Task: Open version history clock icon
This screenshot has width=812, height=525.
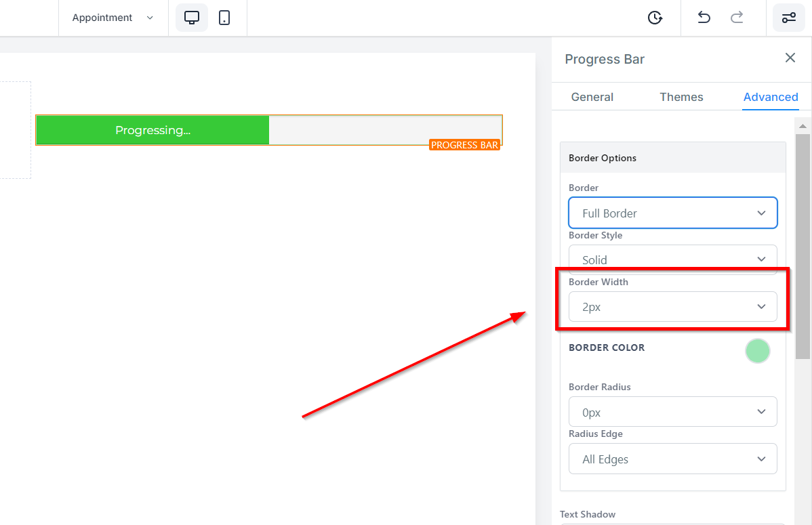Action: coord(655,18)
